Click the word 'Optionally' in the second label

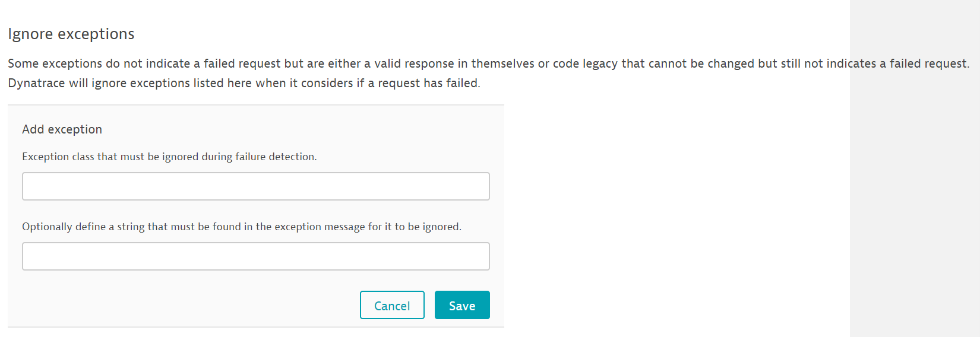pos(48,227)
